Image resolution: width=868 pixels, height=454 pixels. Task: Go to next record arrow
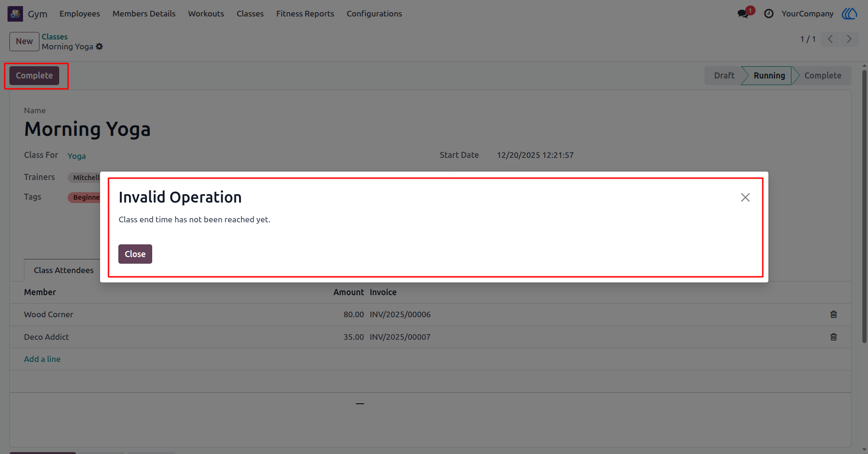point(849,39)
